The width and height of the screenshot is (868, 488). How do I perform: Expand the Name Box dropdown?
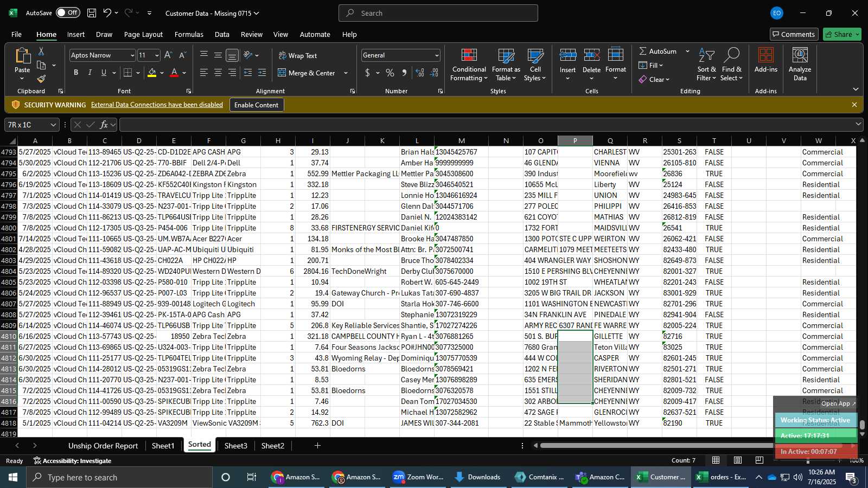tap(53, 125)
